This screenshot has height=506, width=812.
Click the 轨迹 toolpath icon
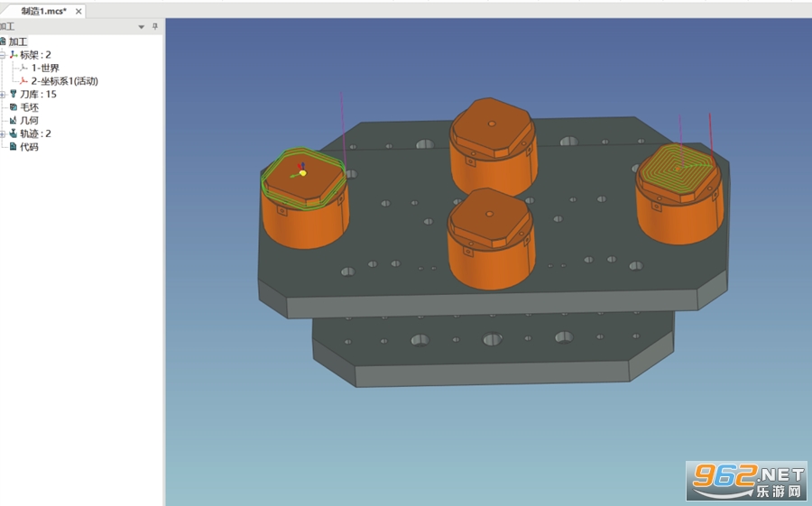click(14, 133)
